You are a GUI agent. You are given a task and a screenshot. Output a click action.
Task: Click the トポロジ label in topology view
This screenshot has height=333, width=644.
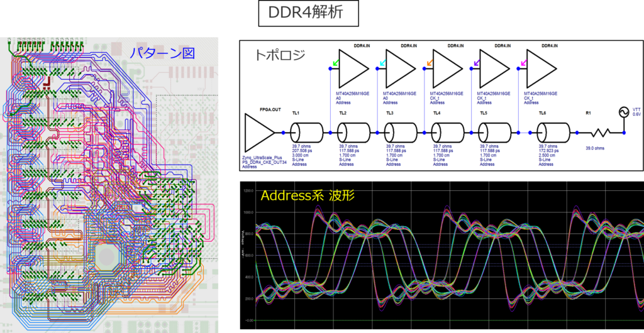pos(280,55)
